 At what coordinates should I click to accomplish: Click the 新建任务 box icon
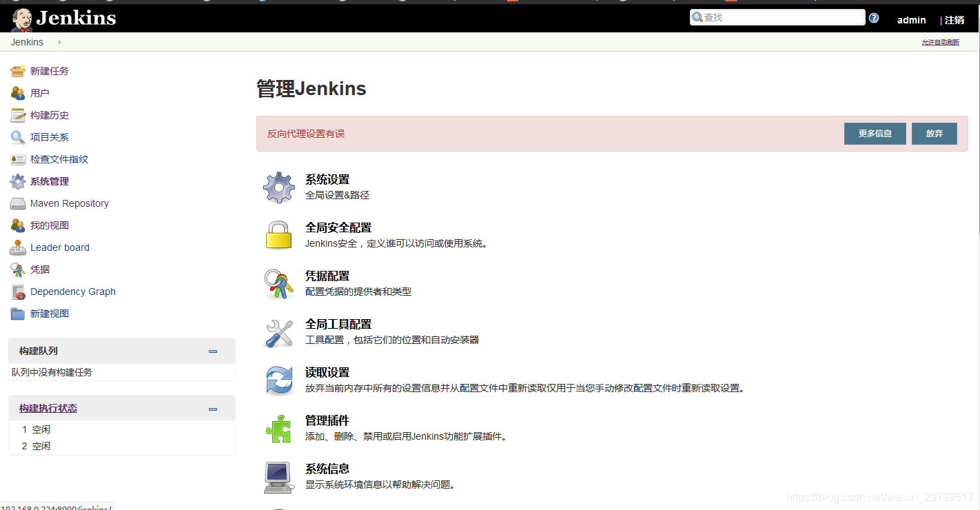pos(18,71)
